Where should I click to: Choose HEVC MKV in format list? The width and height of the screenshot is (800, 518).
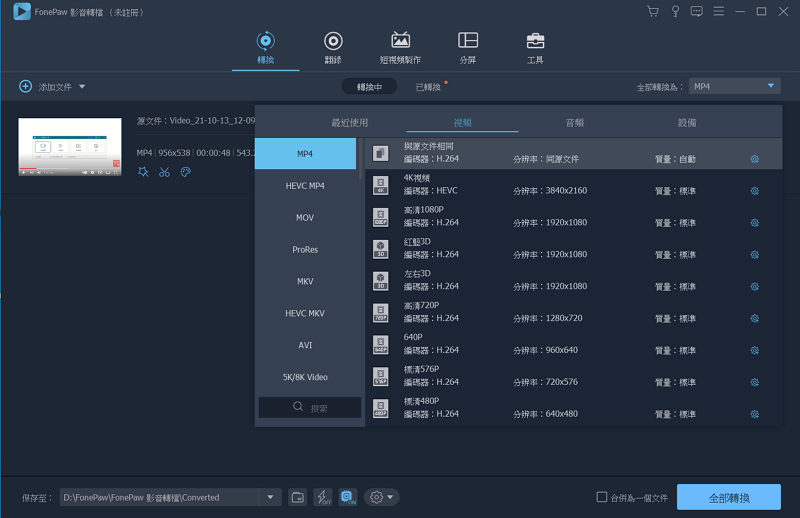pyautogui.click(x=305, y=313)
